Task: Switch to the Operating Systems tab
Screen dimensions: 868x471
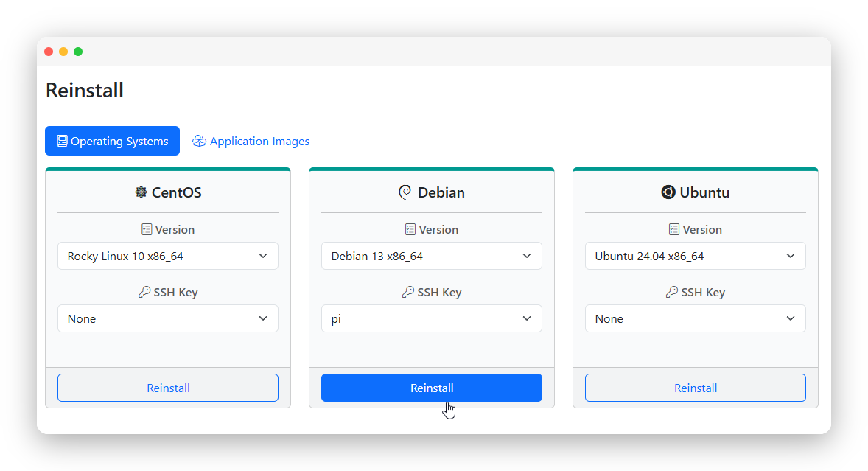Action: pyautogui.click(x=113, y=141)
